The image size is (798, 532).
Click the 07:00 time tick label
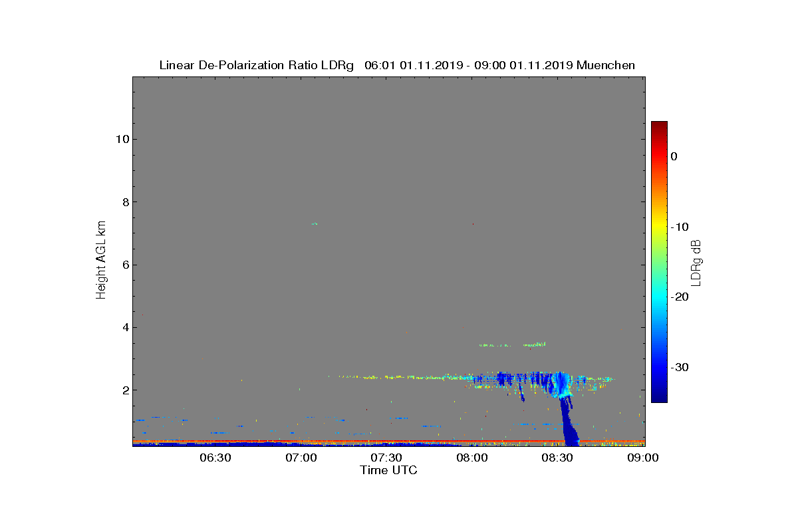pyautogui.click(x=301, y=458)
